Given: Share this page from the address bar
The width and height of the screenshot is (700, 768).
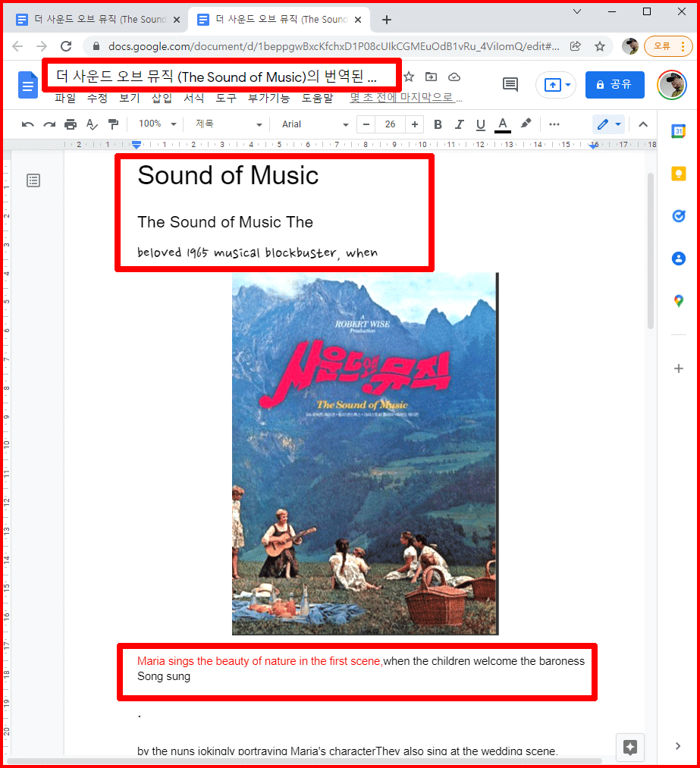Looking at the screenshot, I should (x=576, y=46).
